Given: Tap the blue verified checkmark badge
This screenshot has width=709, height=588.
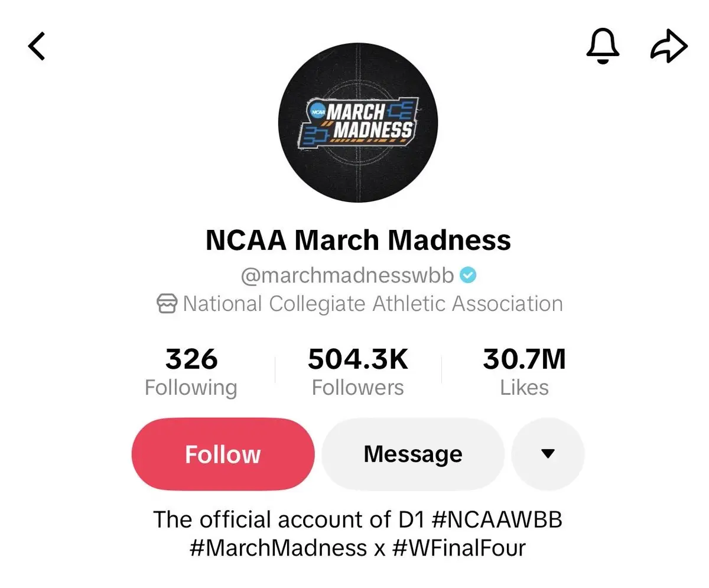Looking at the screenshot, I should click(468, 275).
